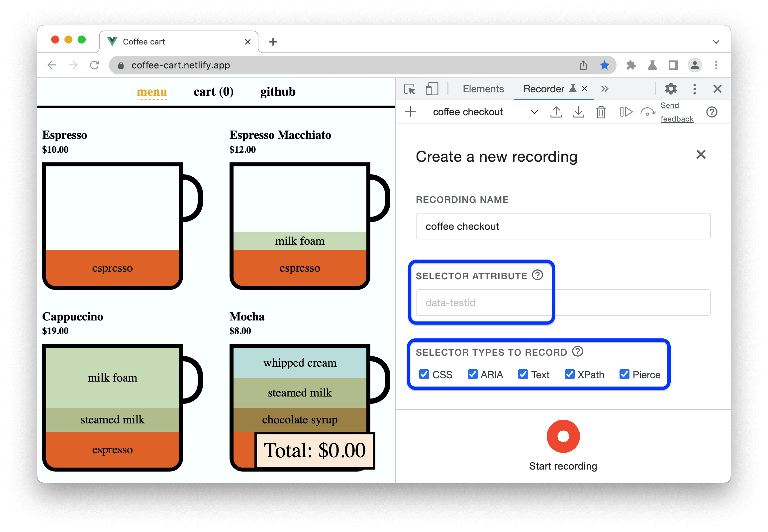Open the DevTools more options menu
This screenshot has height=532, width=768.
pos(695,89)
